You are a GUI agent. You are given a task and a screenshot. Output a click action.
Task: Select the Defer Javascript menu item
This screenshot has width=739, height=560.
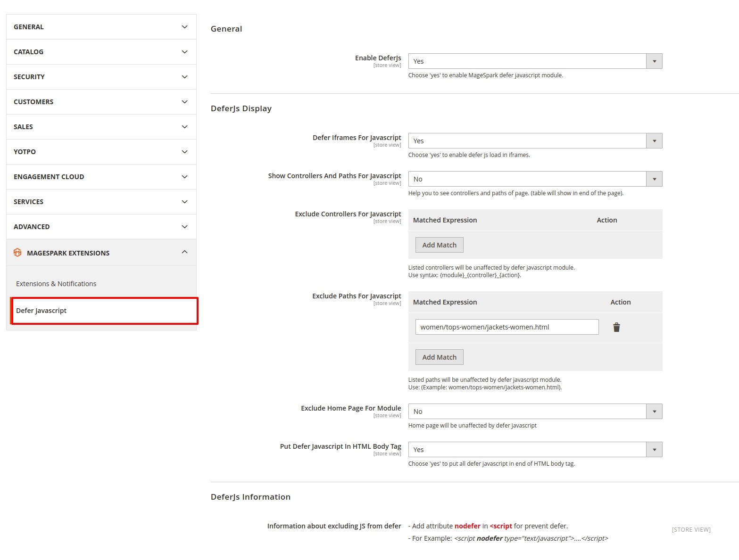click(x=104, y=311)
